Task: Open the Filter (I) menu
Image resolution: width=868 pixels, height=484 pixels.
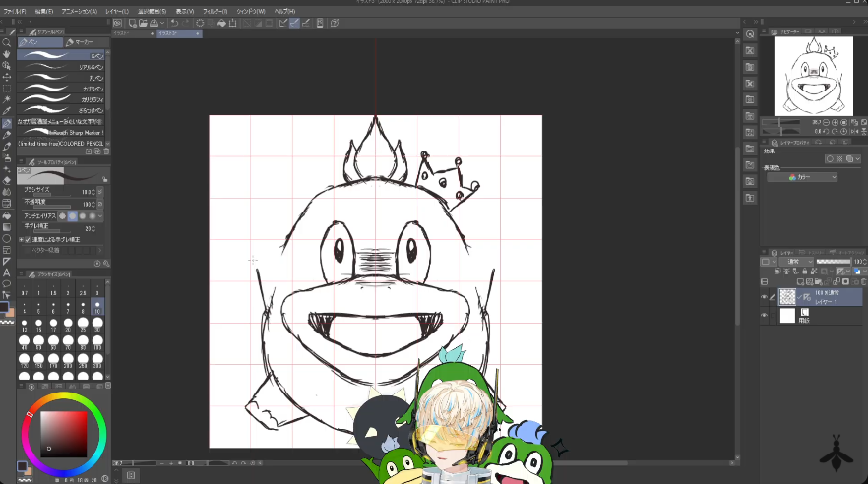Action: coord(216,11)
